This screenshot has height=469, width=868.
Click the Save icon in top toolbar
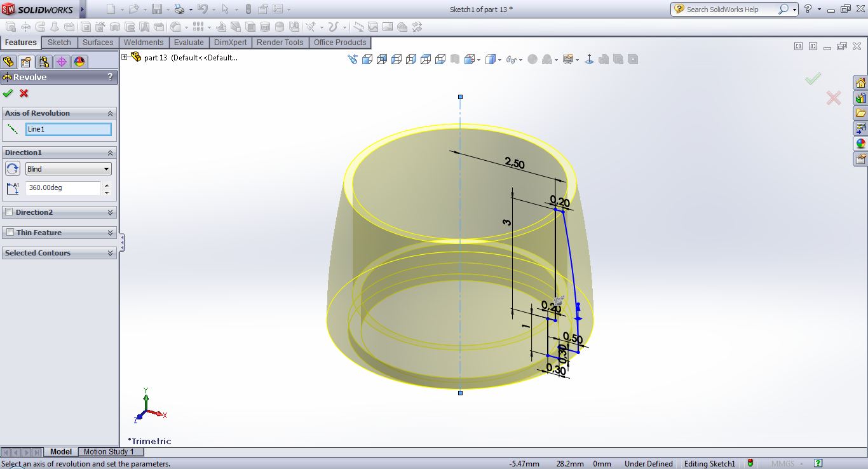click(x=156, y=10)
